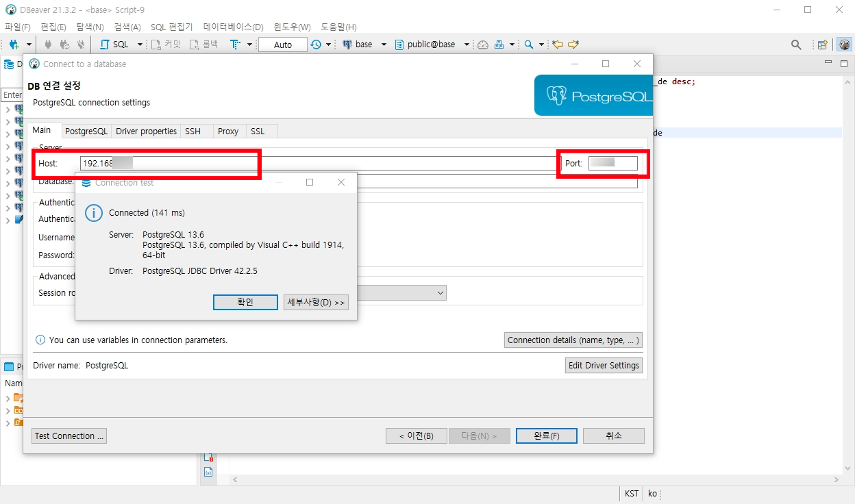Click the navigator filter text box
The image size is (855, 504).
pos(12,95)
